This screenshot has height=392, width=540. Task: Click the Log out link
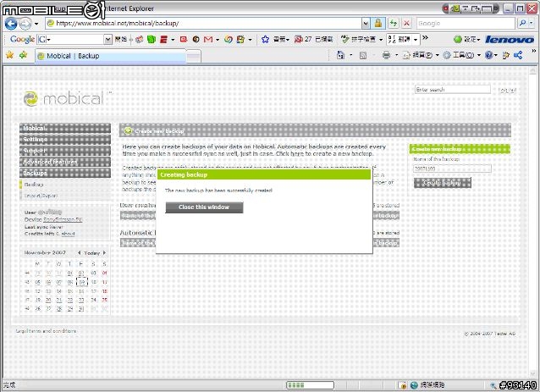[x=507, y=91]
